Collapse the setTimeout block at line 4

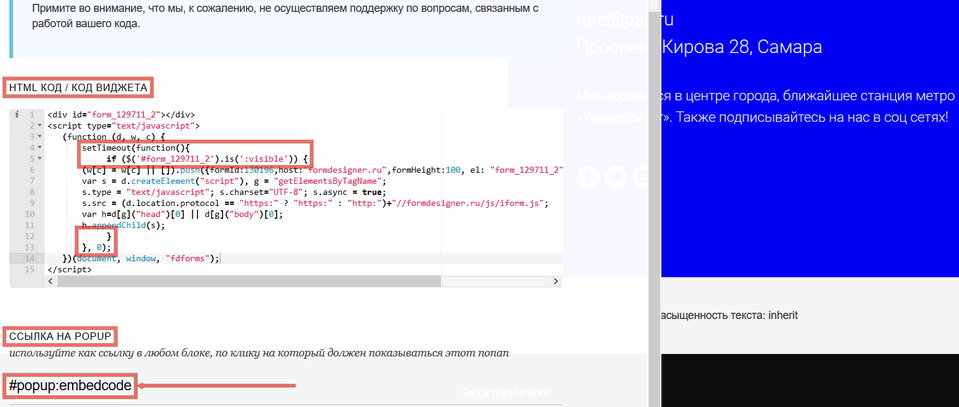[40, 147]
